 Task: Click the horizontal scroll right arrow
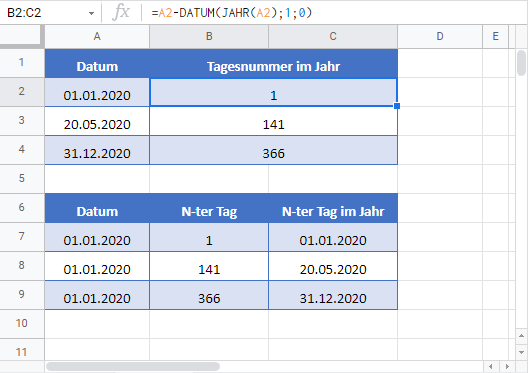pyautogui.click(x=507, y=366)
